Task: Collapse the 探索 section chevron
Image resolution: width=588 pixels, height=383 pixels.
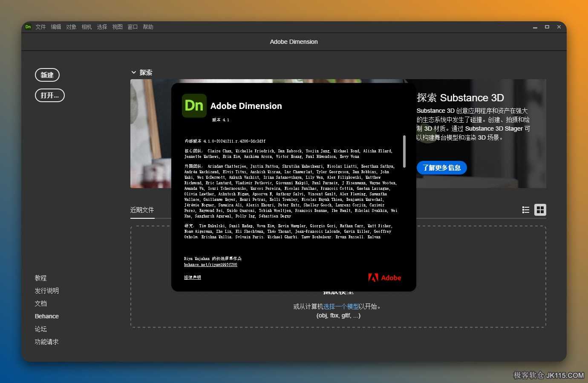Action: click(134, 72)
